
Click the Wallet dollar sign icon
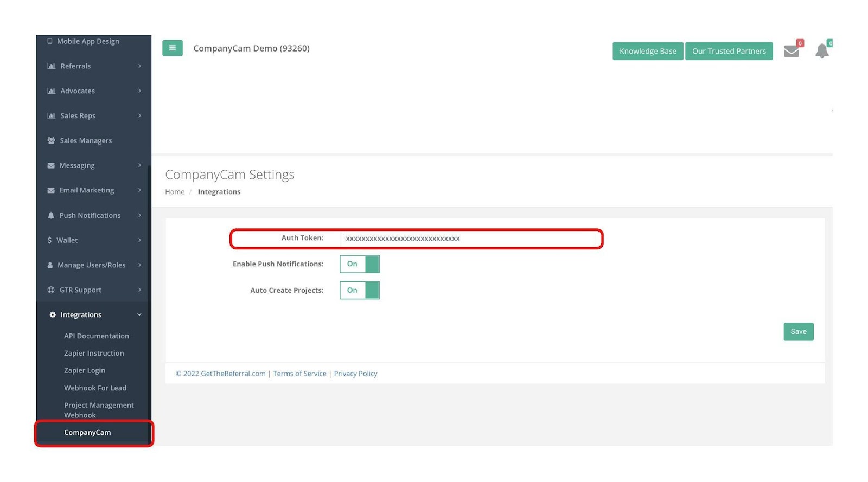(x=49, y=240)
